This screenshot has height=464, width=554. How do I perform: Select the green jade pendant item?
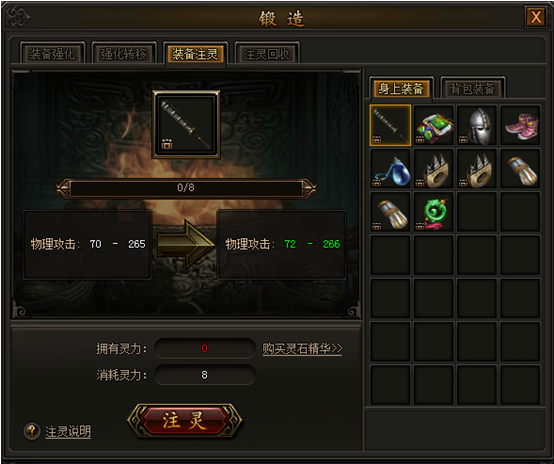pyautogui.click(x=434, y=212)
